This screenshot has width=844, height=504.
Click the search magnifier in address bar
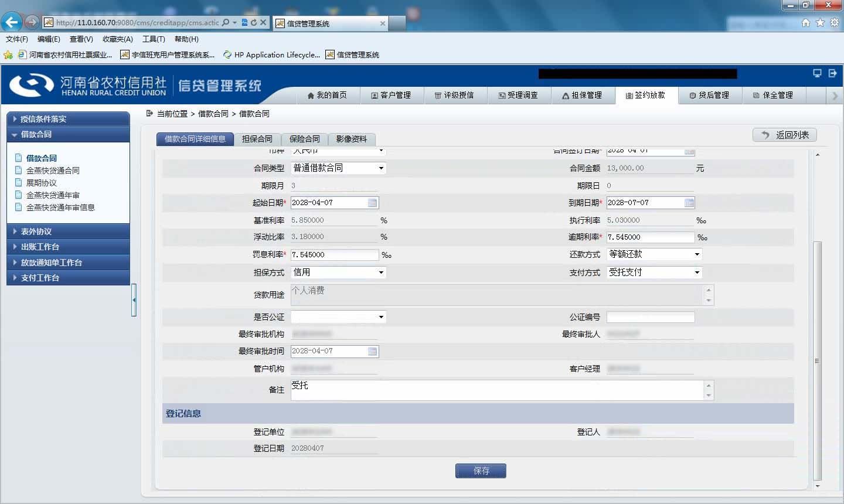(x=226, y=22)
